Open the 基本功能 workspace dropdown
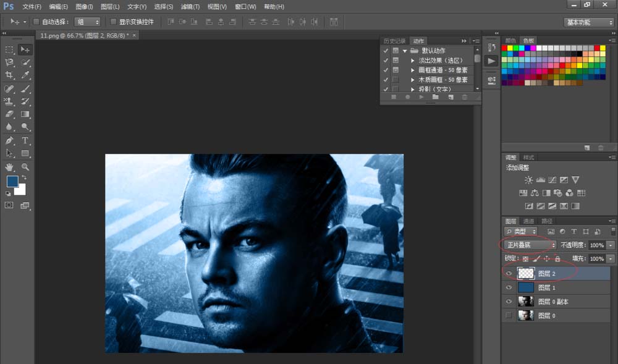Viewport: 618px width, 364px height. point(589,22)
